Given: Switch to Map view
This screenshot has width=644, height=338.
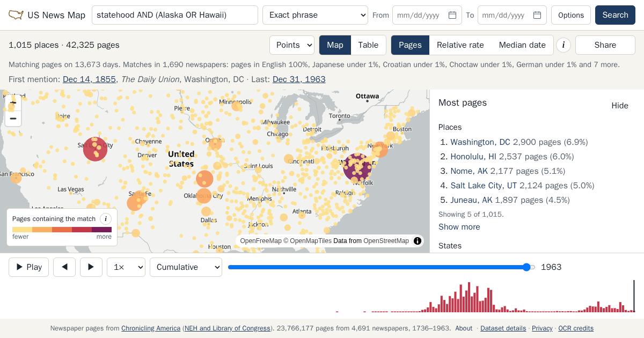Looking at the screenshot, I should coord(335,45).
